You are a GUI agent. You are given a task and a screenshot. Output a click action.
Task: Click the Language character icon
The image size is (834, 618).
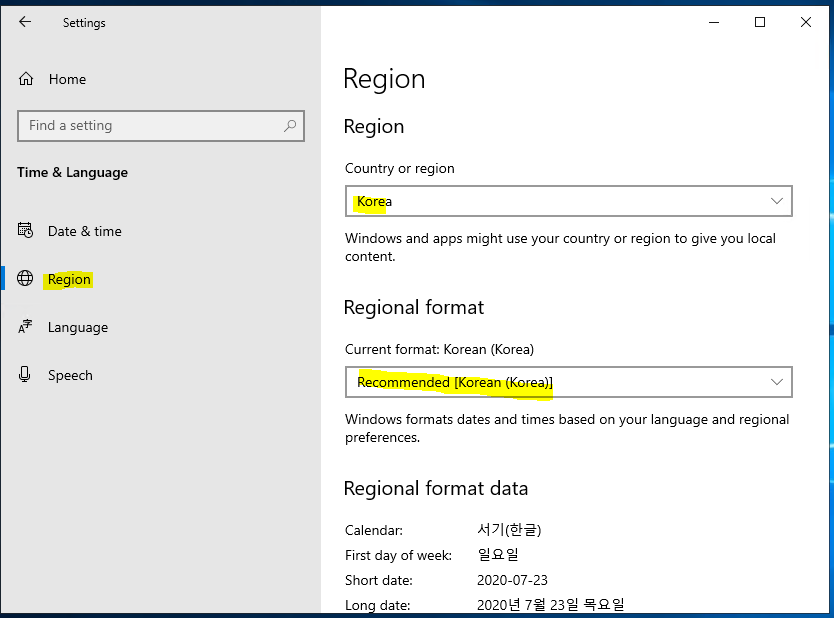pos(25,327)
